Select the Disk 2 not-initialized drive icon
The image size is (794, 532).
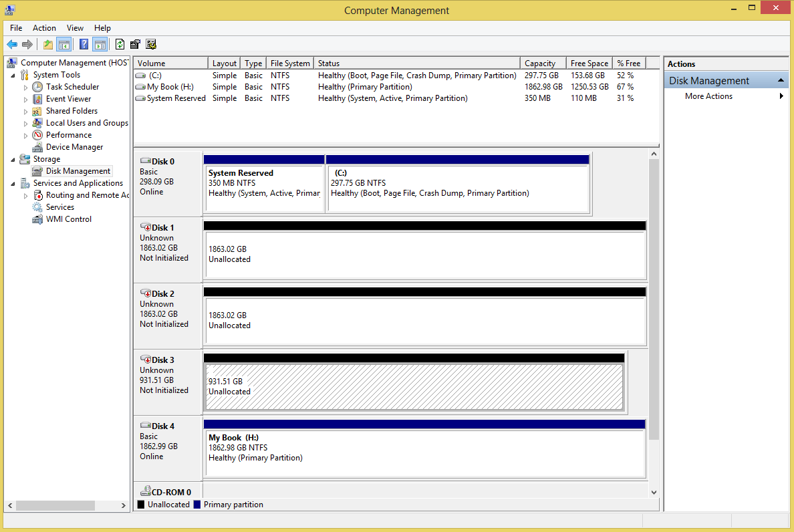click(145, 293)
